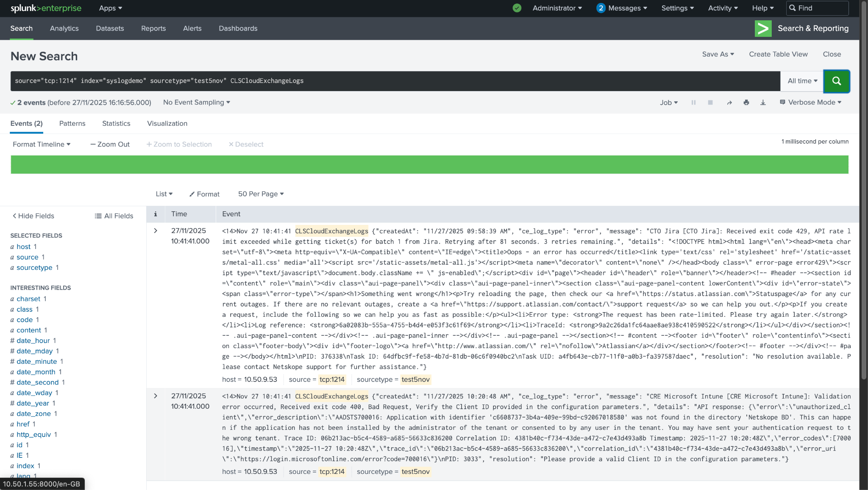Open the Messages menu
Image resolution: width=868 pixels, height=490 pixels.
click(x=622, y=8)
